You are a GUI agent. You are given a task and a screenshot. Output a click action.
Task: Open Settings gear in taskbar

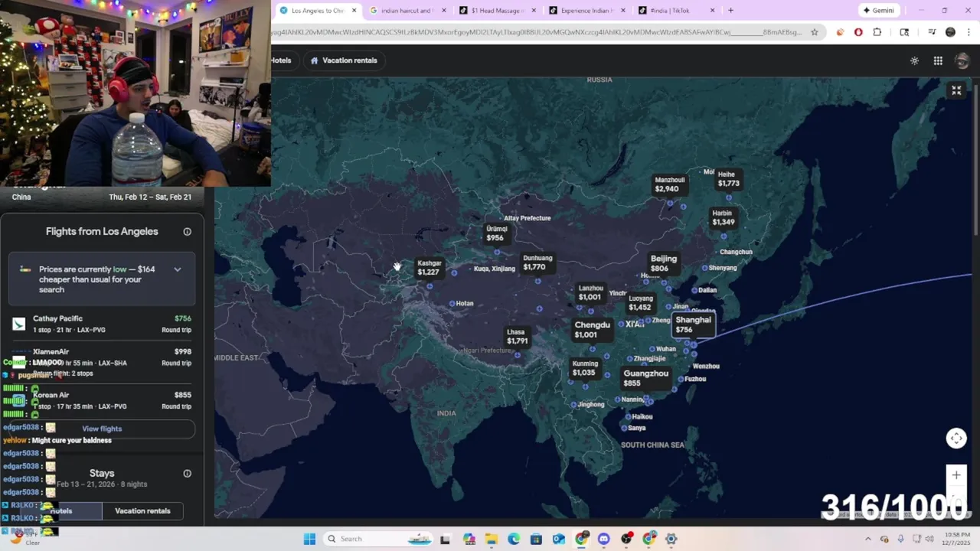pyautogui.click(x=671, y=539)
